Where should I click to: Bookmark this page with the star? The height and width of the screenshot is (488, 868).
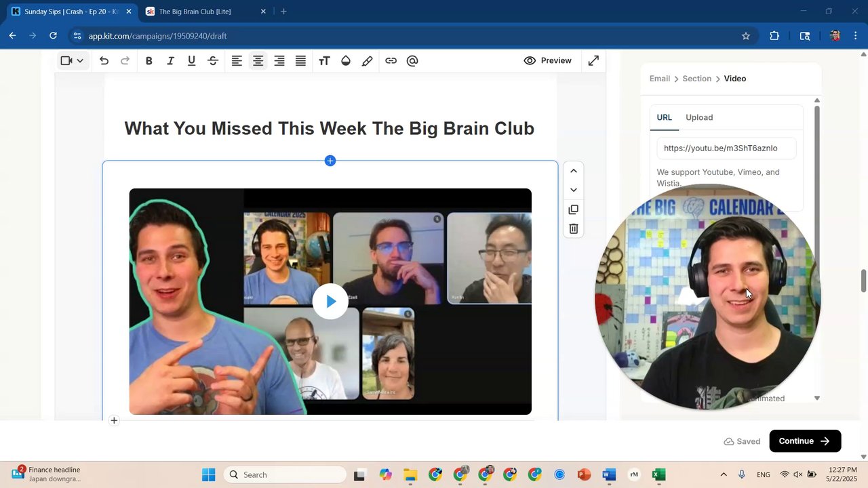pyautogui.click(x=746, y=36)
